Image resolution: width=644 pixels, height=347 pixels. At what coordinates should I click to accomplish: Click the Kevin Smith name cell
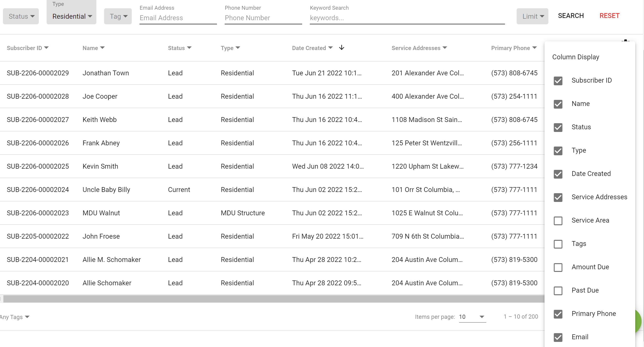point(100,166)
